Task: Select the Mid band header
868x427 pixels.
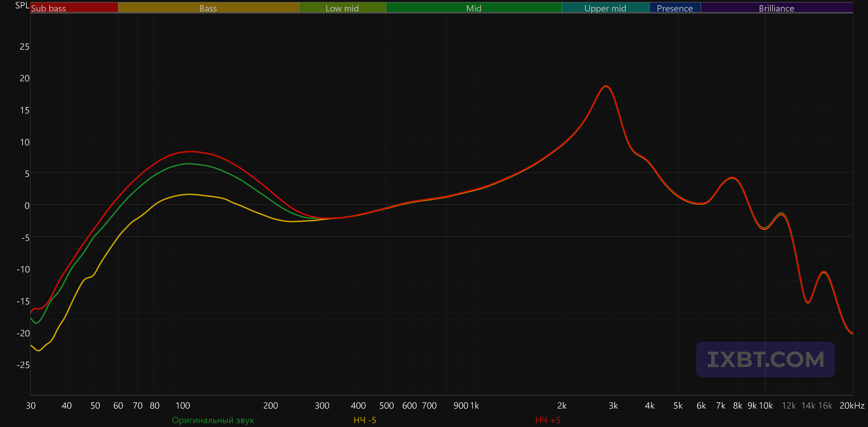Action: (x=474, y=8)
